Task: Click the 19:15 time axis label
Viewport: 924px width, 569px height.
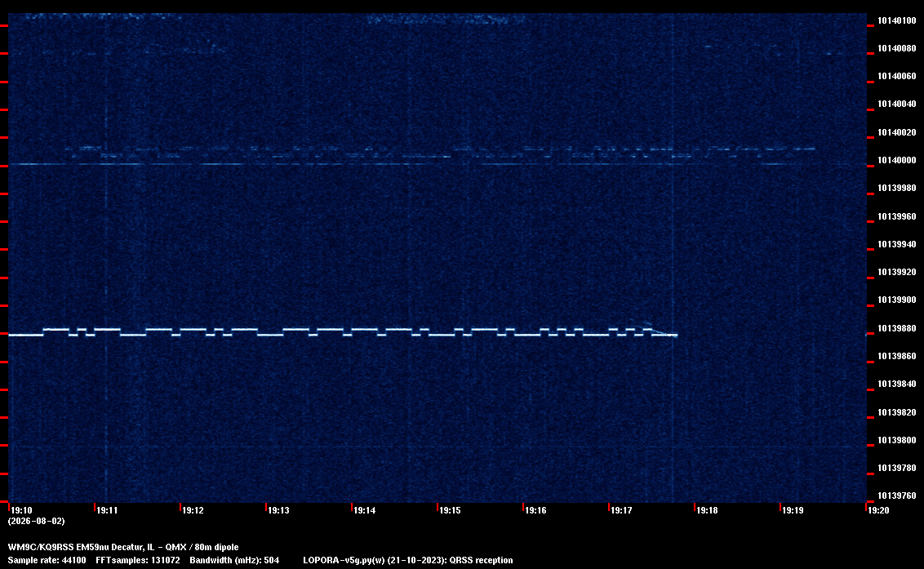Action: pyautogui.click(x=451, y=510)
